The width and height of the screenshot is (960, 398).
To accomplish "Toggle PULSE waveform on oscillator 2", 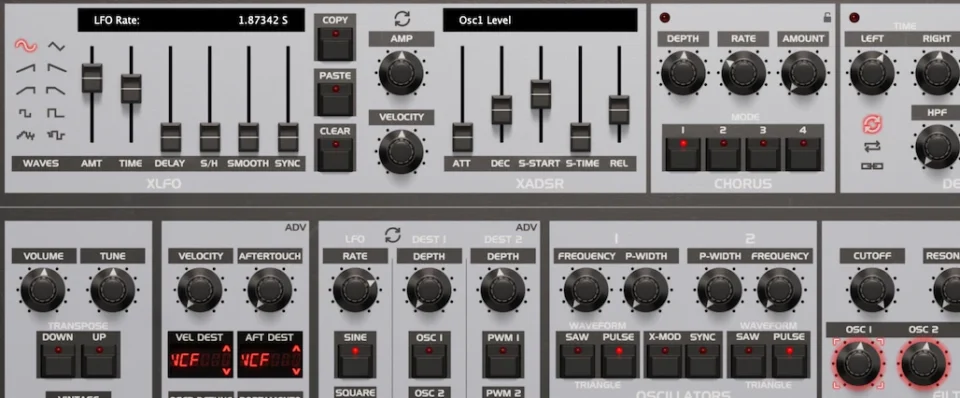I will coord(789,361).
